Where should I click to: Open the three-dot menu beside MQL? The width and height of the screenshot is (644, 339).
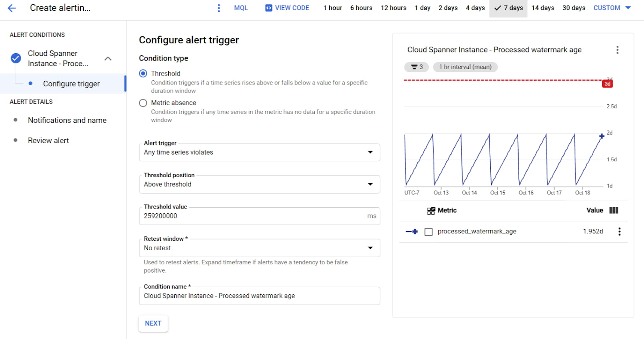pyautogui.click(x=219, y=8)
